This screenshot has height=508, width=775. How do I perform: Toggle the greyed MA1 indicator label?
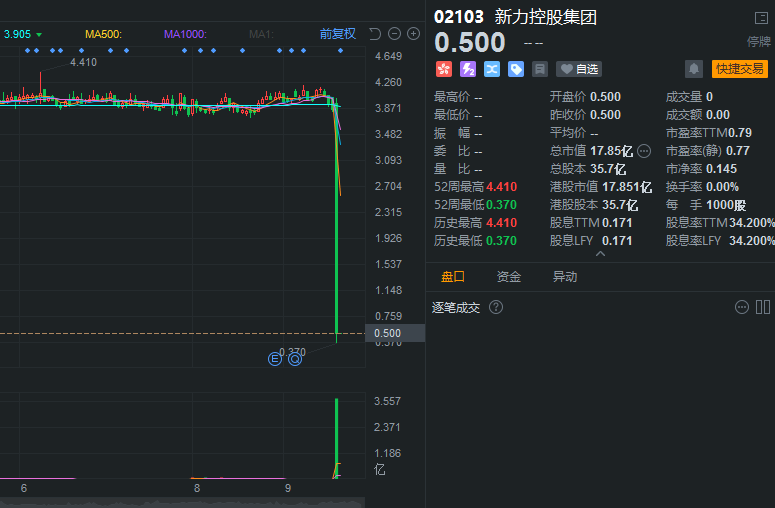pos(261,34)
